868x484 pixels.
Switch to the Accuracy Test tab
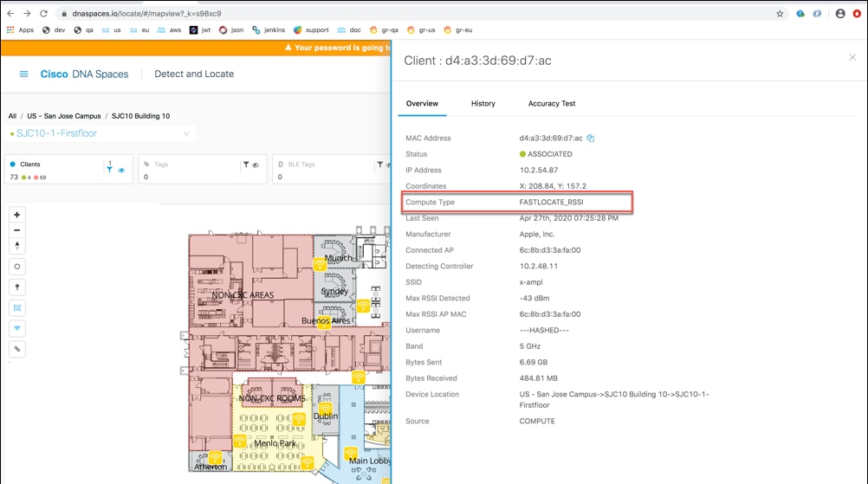click(x=551, y=103)
